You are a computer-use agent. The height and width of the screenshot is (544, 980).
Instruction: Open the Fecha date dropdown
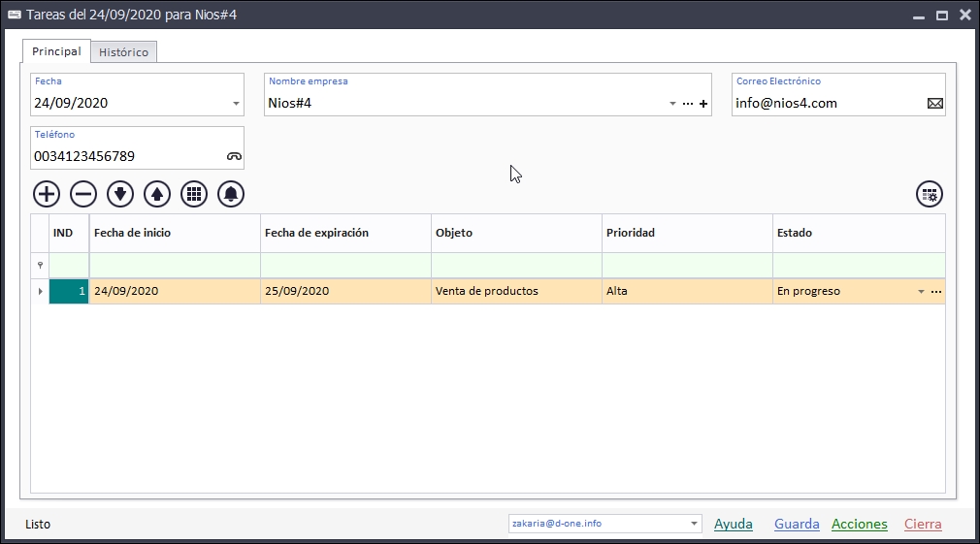236,104
